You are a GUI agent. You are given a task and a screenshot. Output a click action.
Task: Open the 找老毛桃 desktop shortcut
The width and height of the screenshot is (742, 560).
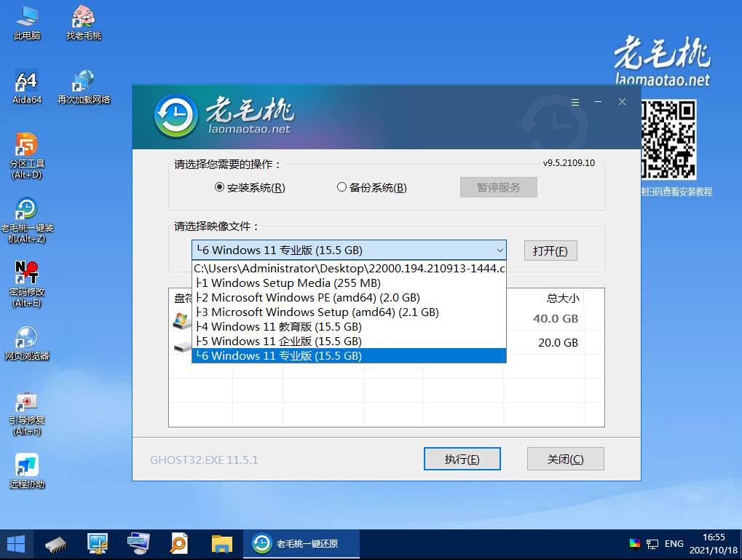pyautogui.click(x=84, y=23)
